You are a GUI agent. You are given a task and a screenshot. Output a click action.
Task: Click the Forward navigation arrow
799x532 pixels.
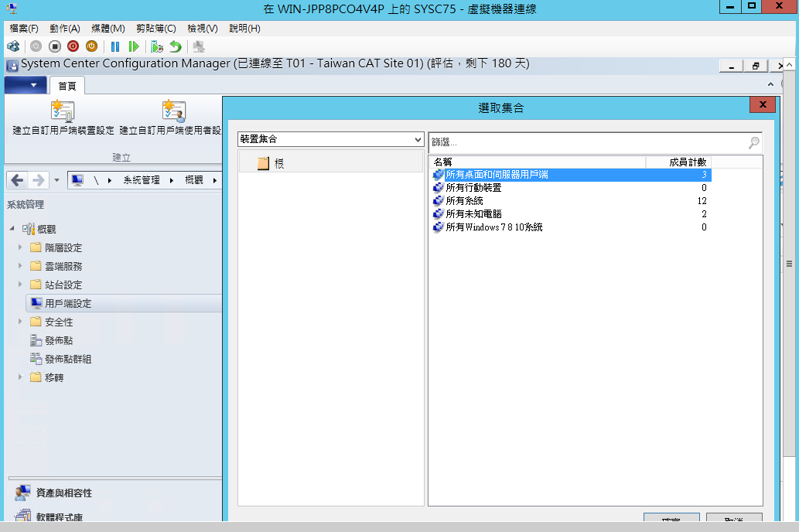[x=38, y=180]
